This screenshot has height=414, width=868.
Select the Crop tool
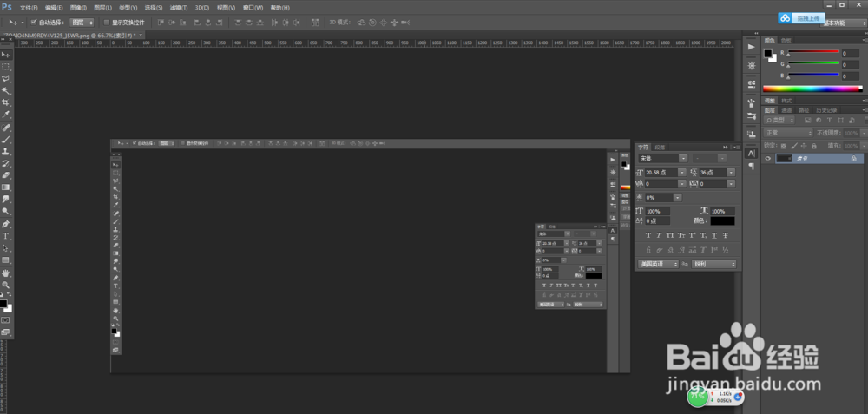(x=6, y=103)
